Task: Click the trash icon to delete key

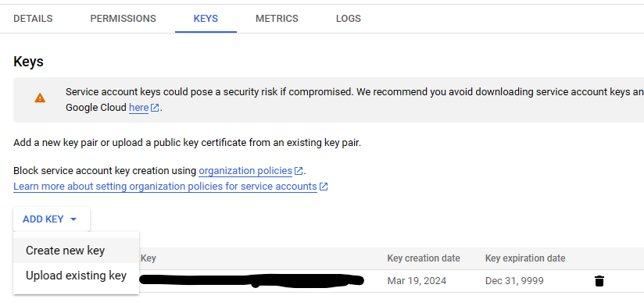Action: 599,281
